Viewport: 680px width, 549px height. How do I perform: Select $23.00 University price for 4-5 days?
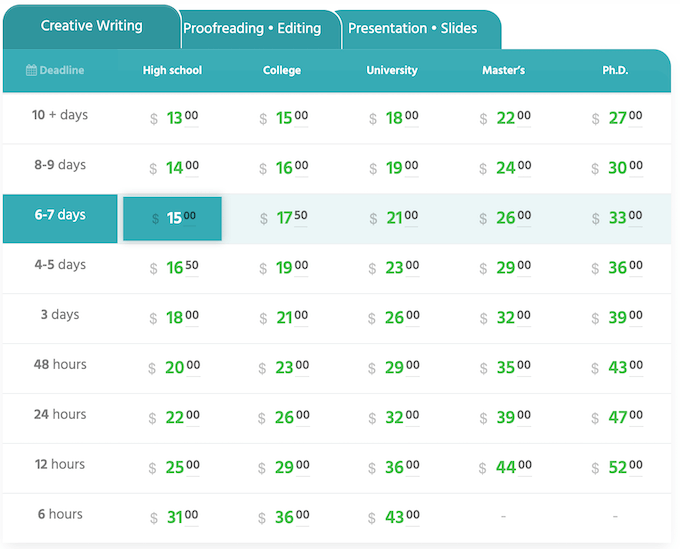point(393,268)
